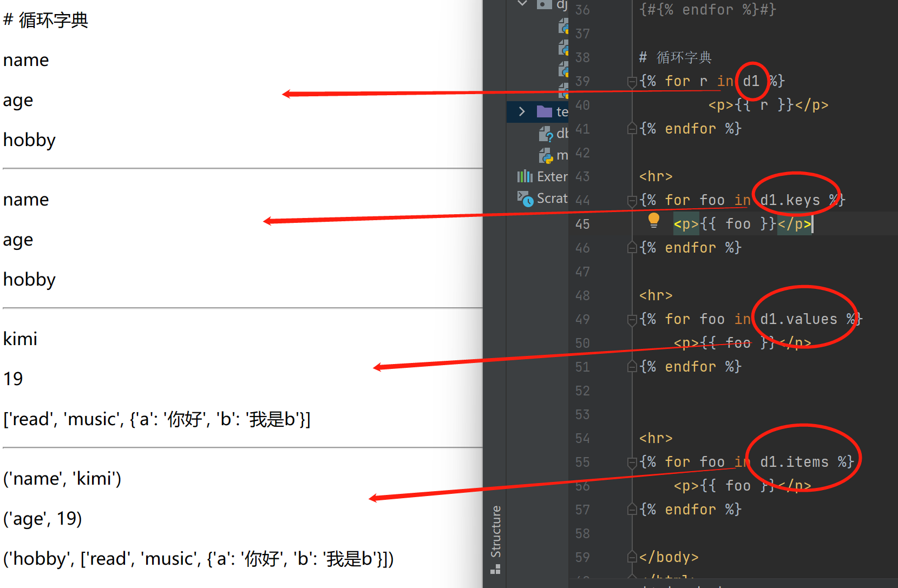Click the Structure tool window grid icon
Screen dimensions: 898x588
pyautogui.click(x=495, y=569)
